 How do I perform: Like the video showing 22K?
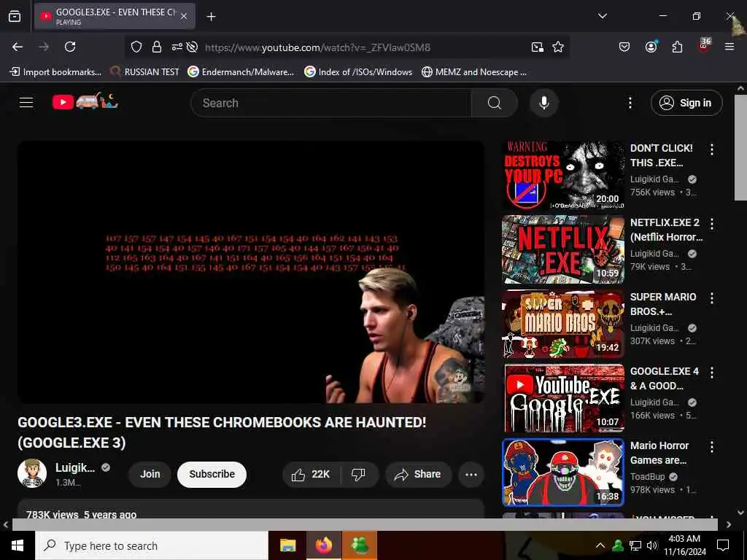[x=311, y=474]
